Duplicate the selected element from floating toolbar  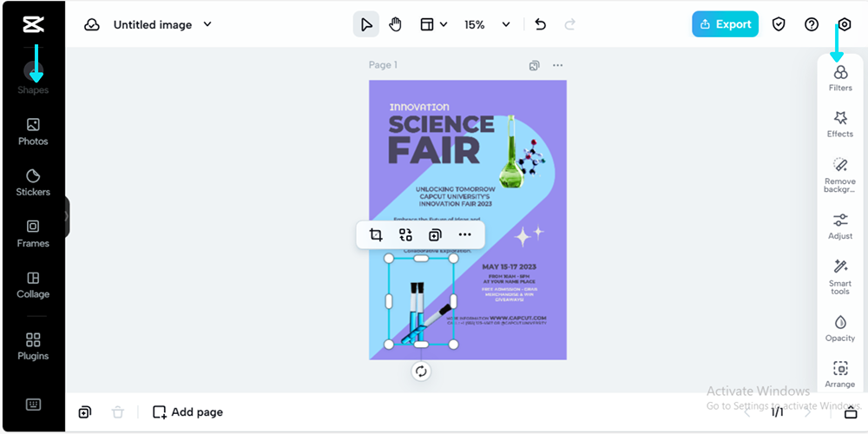pos(435,234)
